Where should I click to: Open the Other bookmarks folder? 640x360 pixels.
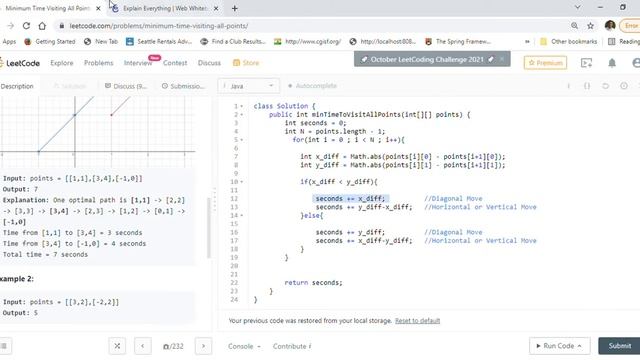point(569,42)
